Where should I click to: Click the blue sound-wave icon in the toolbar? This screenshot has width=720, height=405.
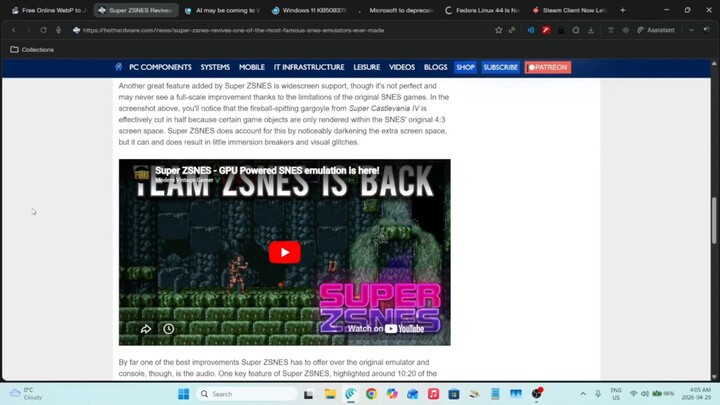tap(530, 30)
